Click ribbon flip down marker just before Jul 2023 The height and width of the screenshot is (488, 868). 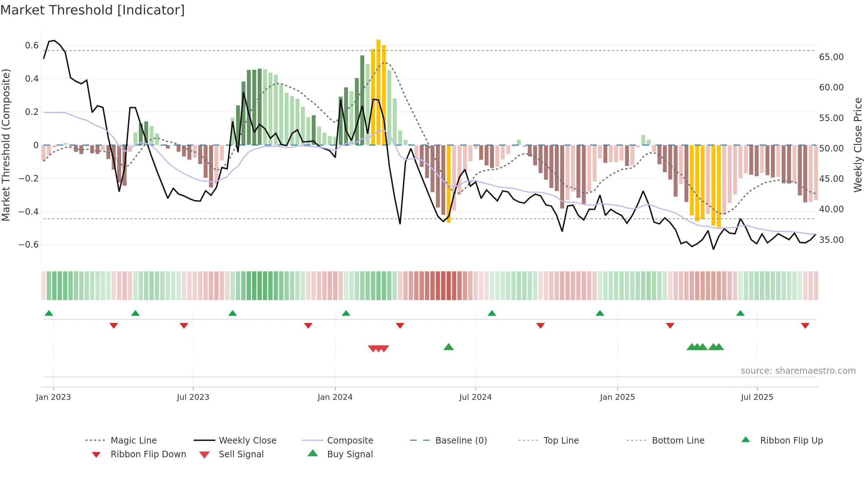(x=184, y=326)
